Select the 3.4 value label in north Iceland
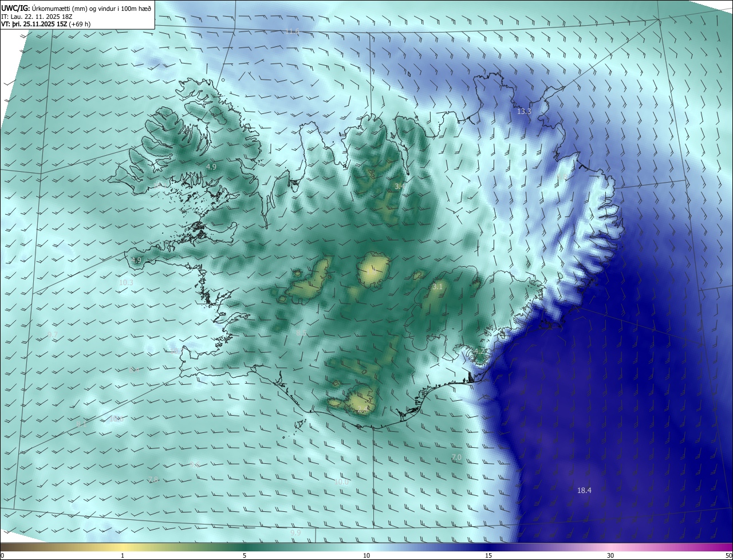This screenshot has width=733, height=560. point(399,186)
